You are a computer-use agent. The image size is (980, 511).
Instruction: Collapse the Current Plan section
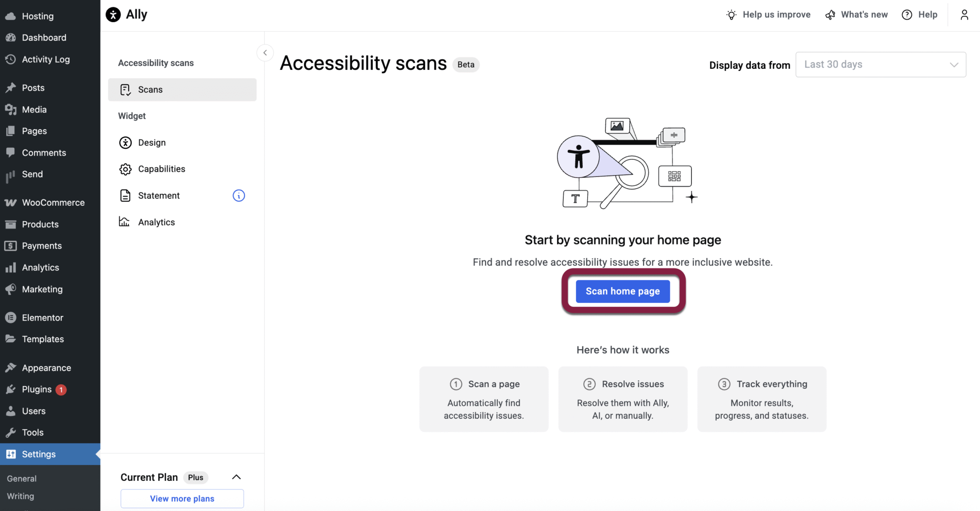click(236, 477)
